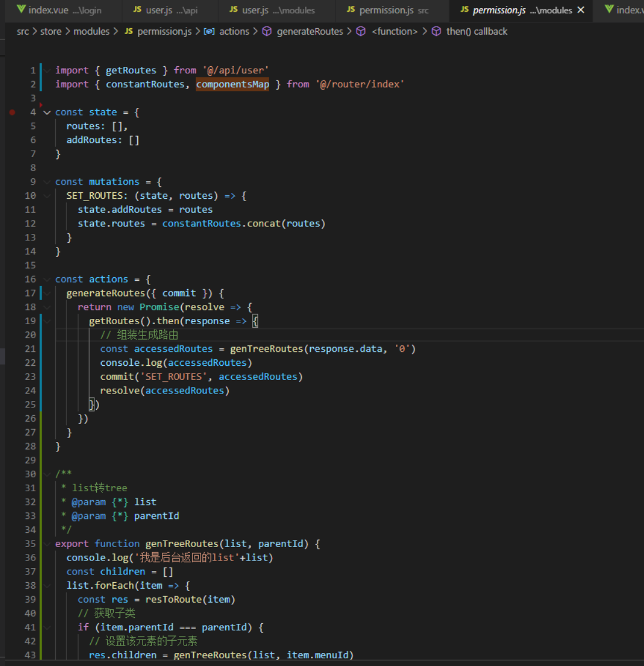Click 'getRoutes' in import line 1
The height and width of the screenshot is (666, 644).
[x=131, y=70]
